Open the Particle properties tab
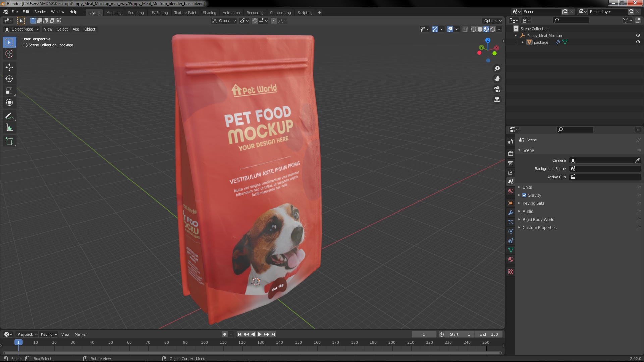 511,222
